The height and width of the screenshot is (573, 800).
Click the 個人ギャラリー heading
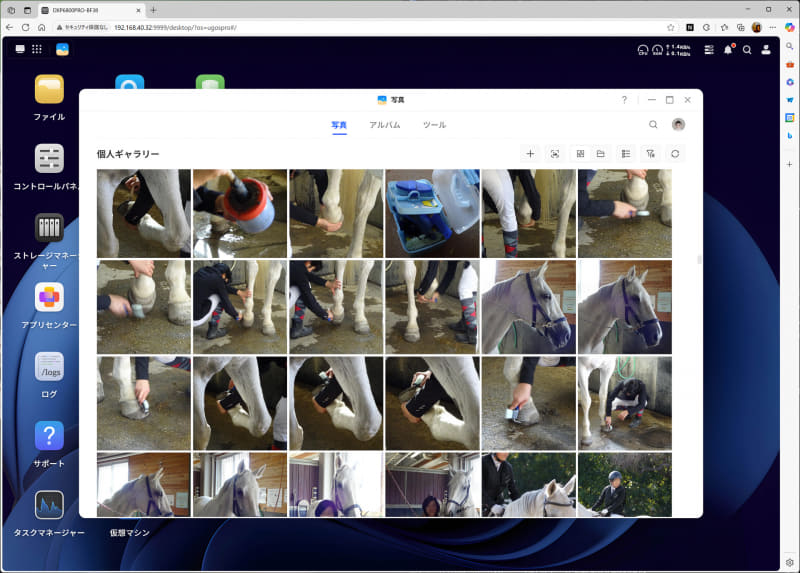(x=128, y=154)
